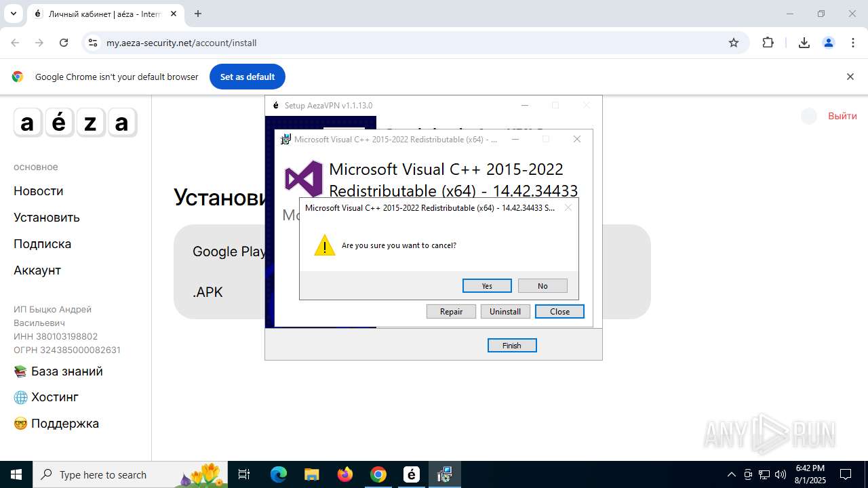This screenshot has height=488, width=868.
Task: Switch to Chrome on taskbar
Action: (378, 474)
